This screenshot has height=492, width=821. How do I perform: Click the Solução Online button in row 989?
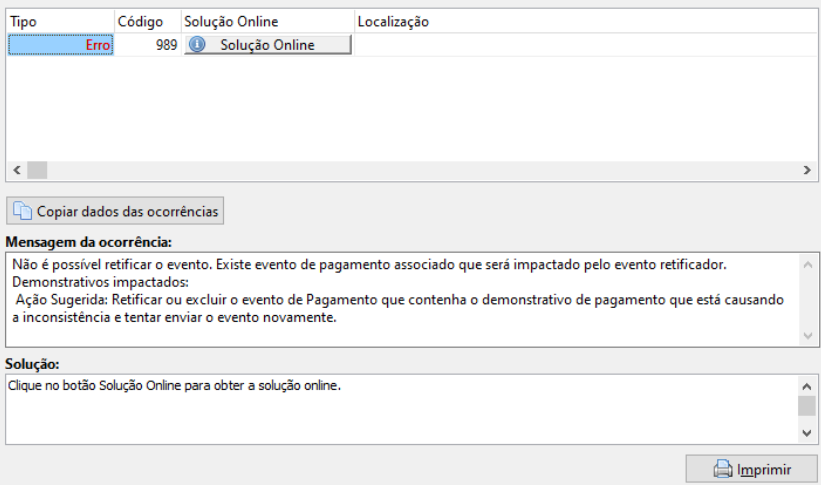pyautogui.click(x=268, y=45)
